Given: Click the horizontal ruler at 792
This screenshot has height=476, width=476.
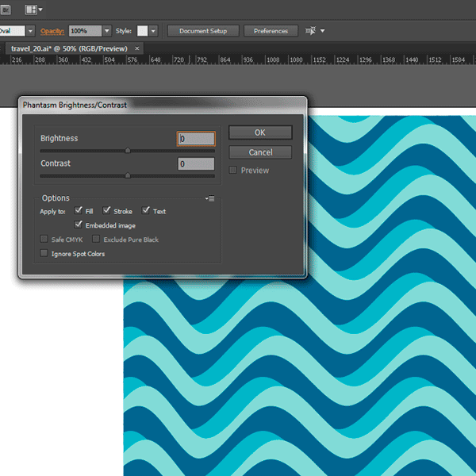Looking at the screenshot, I should 202,59.
